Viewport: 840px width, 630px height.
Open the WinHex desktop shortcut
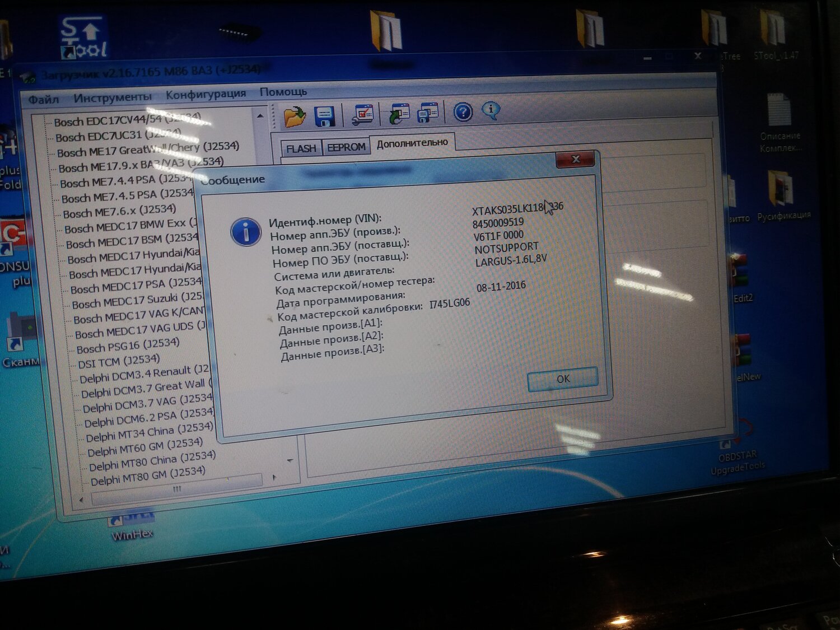(x=132, y=526)
